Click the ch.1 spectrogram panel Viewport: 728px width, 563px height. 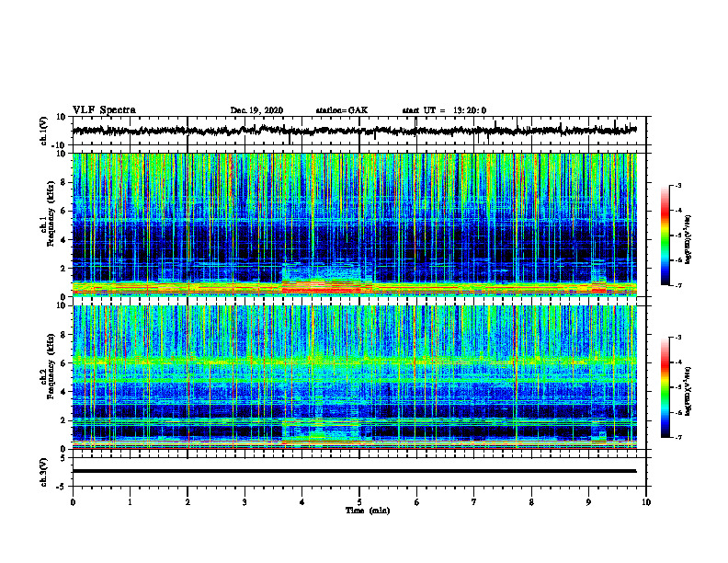coord(354,224)
